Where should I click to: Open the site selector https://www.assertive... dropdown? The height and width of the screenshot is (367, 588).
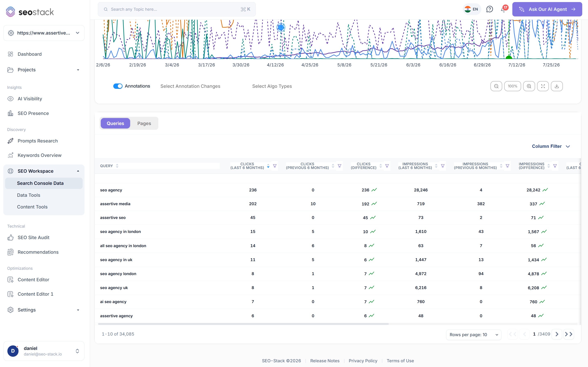point(44,33)
